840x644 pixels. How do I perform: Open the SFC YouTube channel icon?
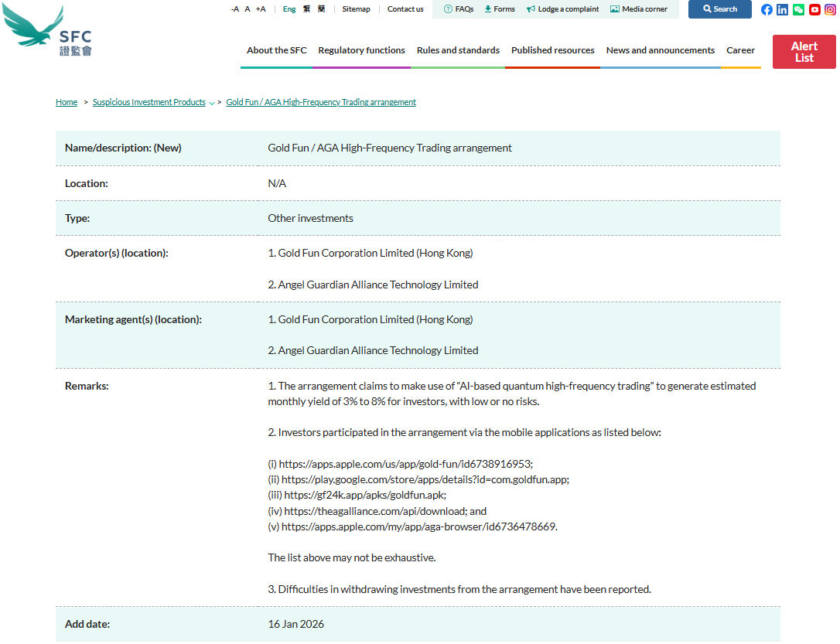click(814, 9)
